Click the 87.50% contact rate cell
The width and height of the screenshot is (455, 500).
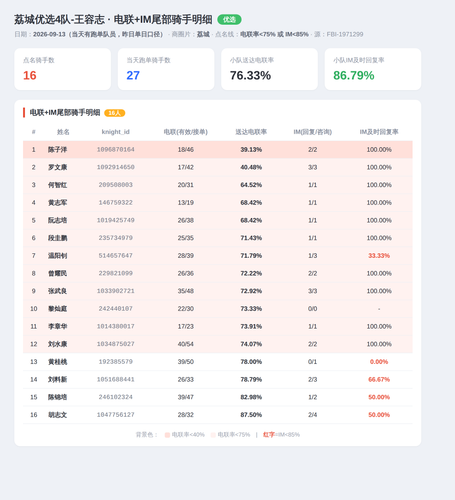[251, 415]
